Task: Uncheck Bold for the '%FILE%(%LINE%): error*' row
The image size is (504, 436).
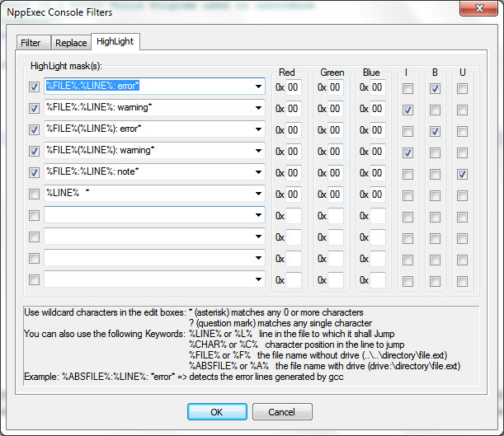Action: point(435,131)
